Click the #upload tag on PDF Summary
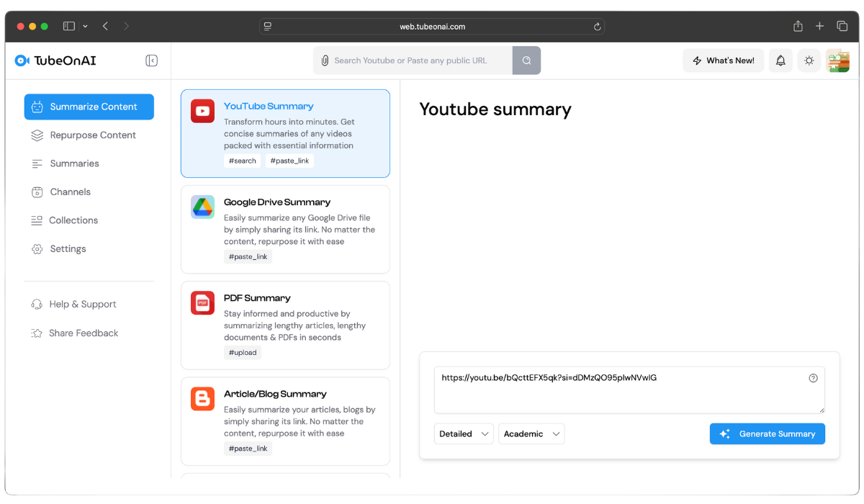The height and width of the screenshot is (504, 864). (x=242, y=352)
